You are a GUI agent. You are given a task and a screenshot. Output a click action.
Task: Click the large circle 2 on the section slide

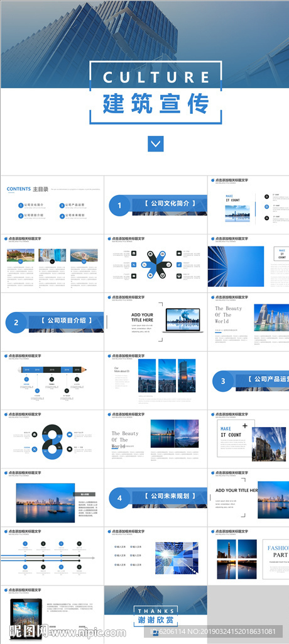coord(16,323)
